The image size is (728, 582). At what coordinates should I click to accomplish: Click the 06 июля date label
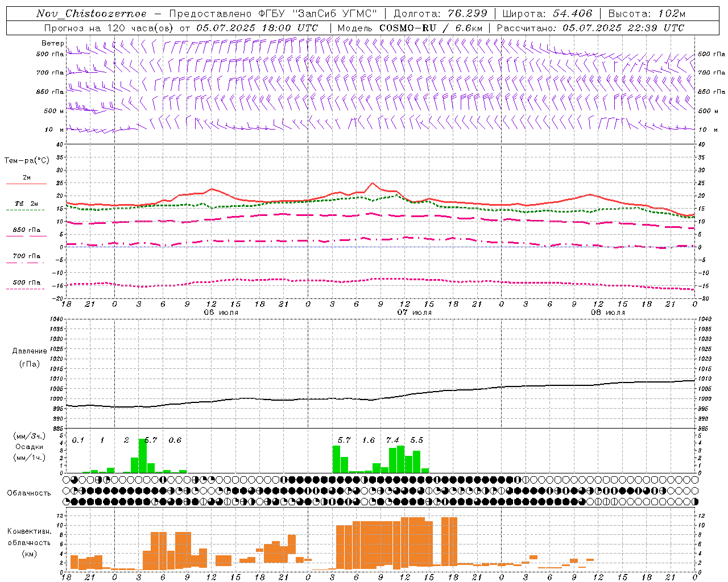221,313
